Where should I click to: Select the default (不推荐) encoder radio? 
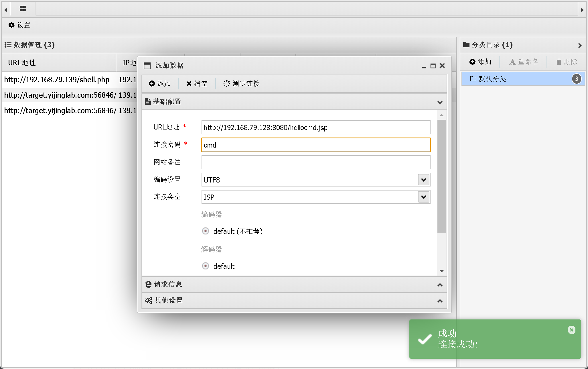tap(205, 231)
